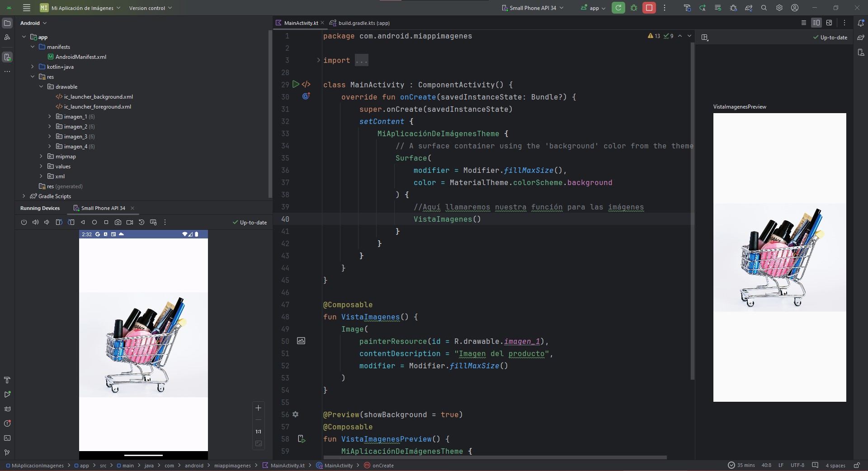Click the emulator zoom in plus button
This screenshot has width=868, height=471.
pyautogui.click(x=258, y=408)
